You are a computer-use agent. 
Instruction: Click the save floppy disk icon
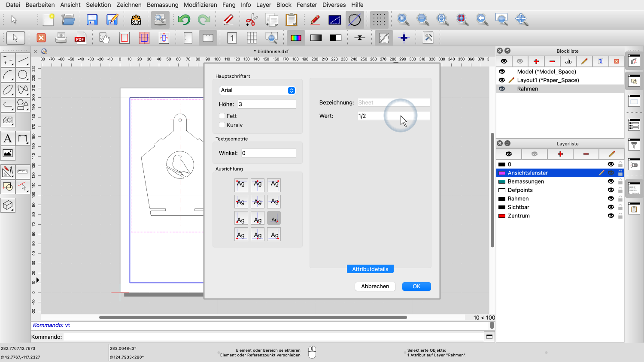coord(92,20)
